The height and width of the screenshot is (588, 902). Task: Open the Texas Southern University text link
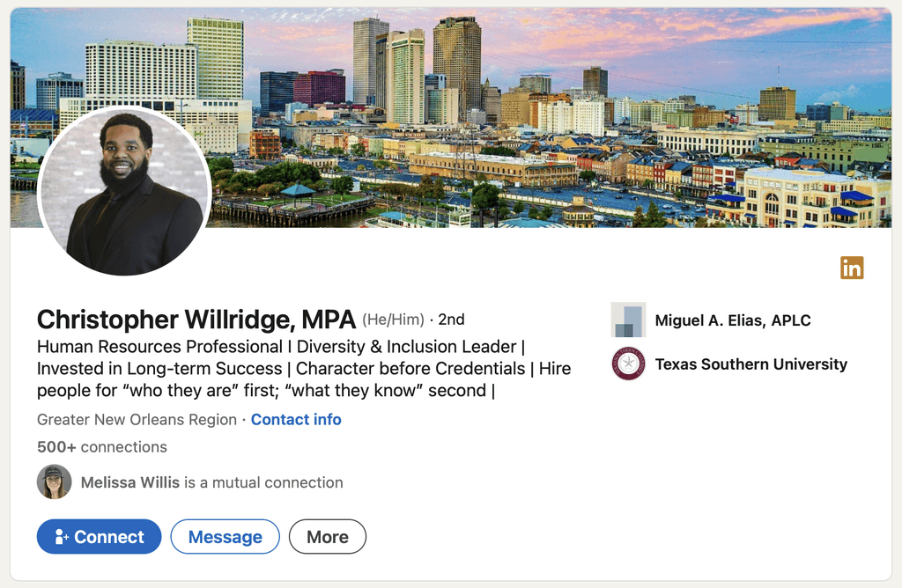tap(750, 364)
